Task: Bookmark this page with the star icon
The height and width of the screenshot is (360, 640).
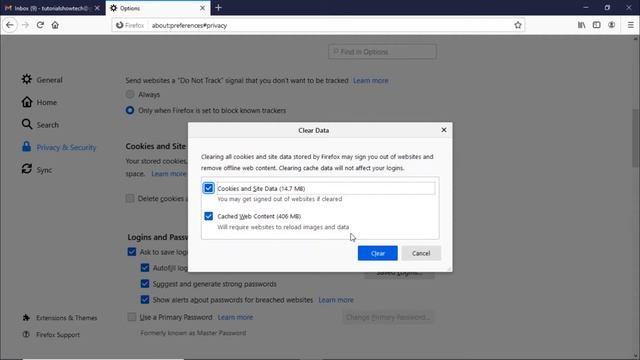Action: 518,25
